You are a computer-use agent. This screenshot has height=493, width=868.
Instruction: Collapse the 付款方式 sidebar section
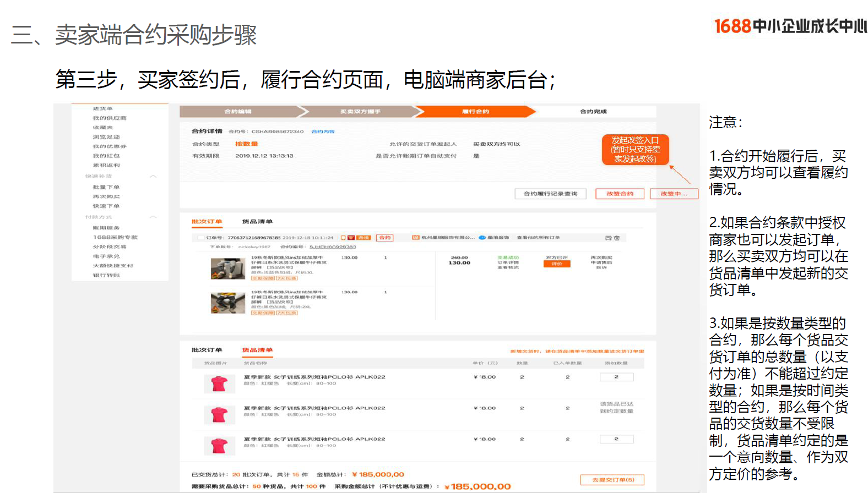click(153, 217)
